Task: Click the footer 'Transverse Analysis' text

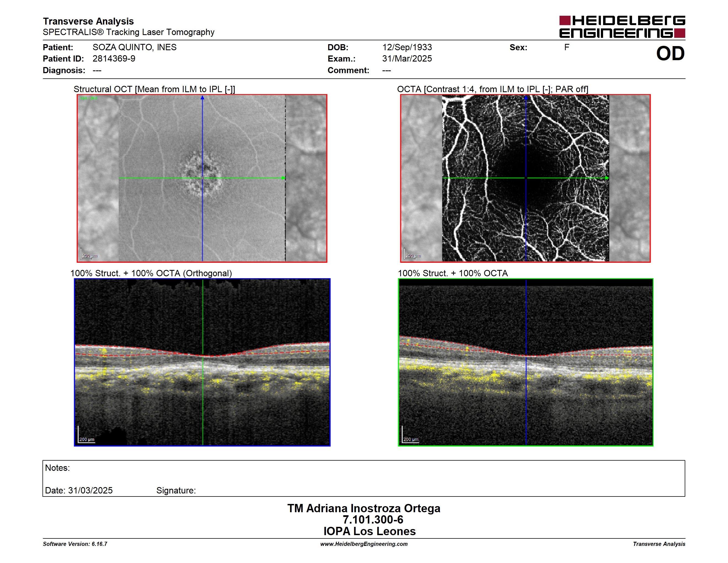Action: [x=659, y=544]
